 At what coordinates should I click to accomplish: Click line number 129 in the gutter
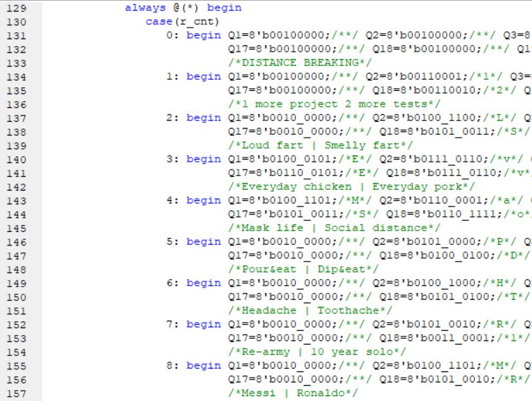click(x=17, y=8)
